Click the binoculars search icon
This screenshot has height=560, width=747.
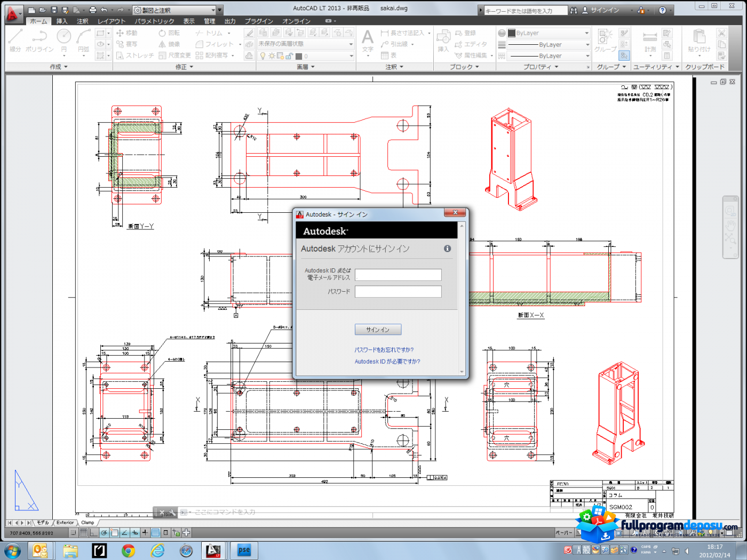[574, 10]
